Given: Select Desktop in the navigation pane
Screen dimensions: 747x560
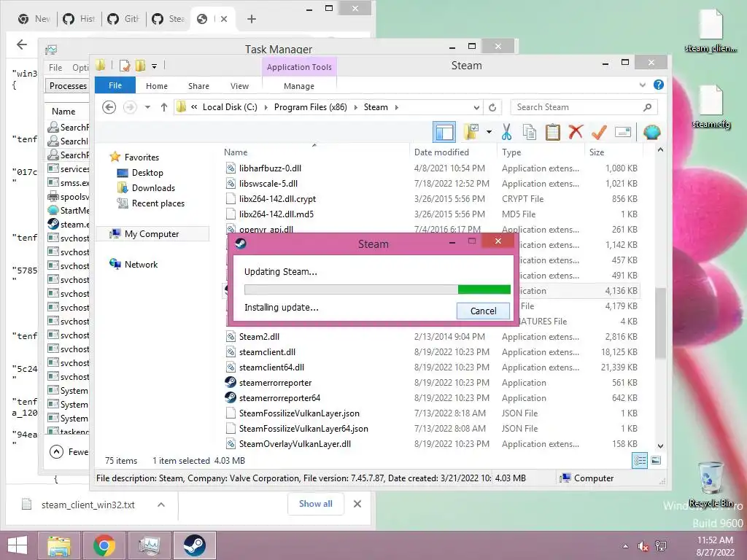Looking at the screenshot, I should click(x=147, y=172).
